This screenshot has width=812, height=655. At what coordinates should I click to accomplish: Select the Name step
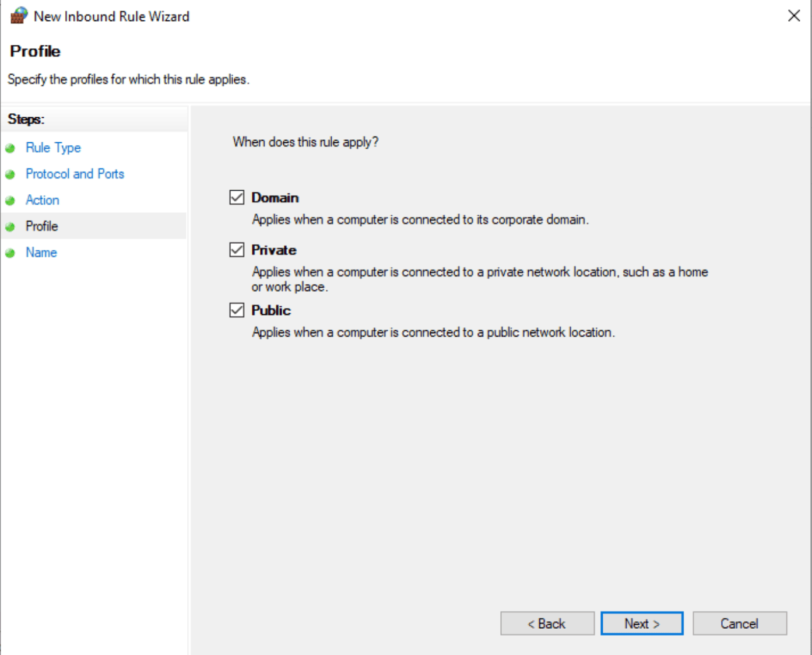coord(41,252)
